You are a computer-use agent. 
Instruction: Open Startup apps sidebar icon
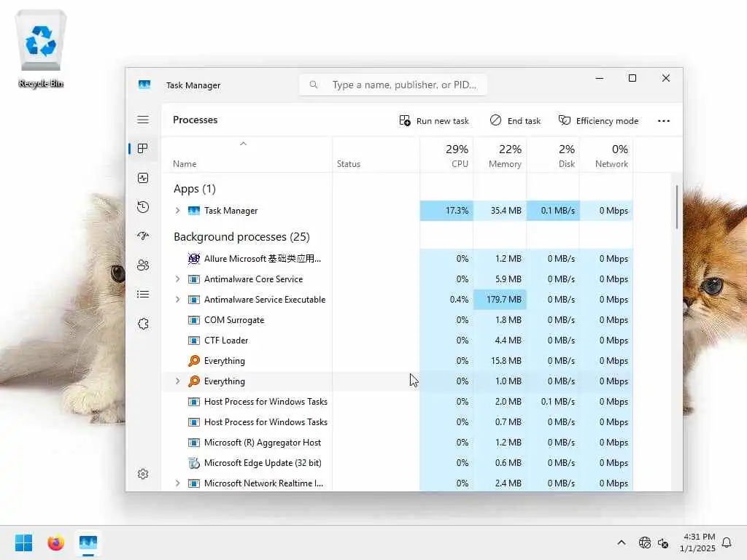click(x=143, y=236)
